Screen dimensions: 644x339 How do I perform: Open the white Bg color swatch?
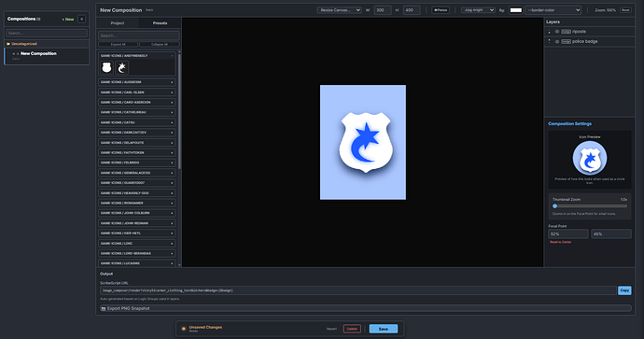(x=516, y=10)
